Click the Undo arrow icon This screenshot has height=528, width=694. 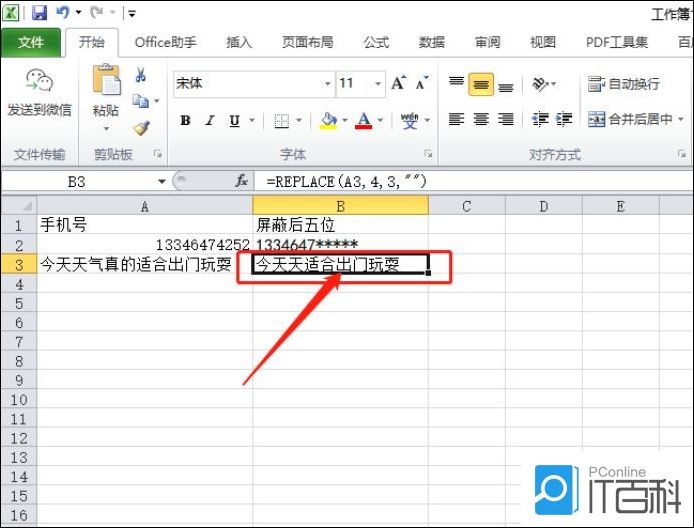pos(62,12)
